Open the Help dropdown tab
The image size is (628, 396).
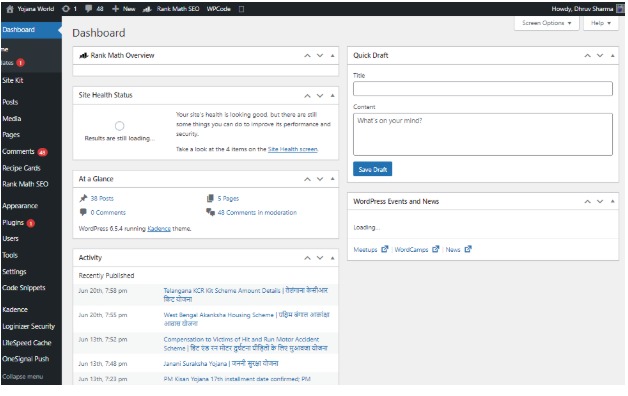(601, 23)
